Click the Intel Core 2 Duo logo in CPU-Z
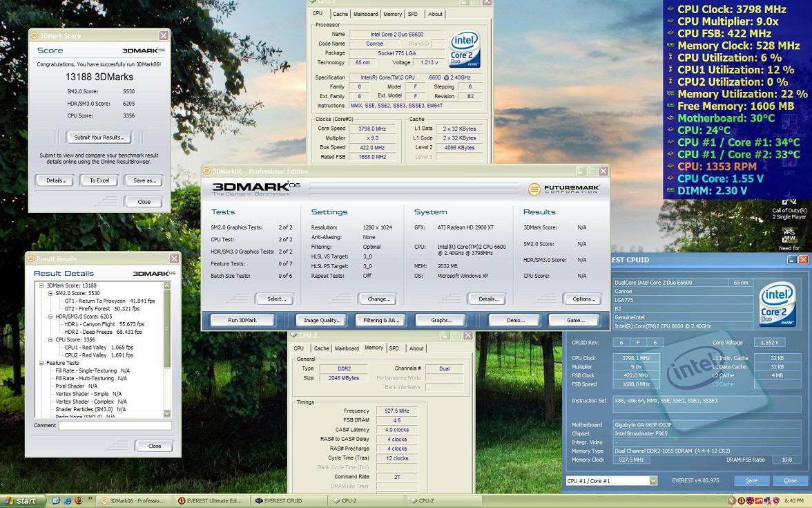This screenshot has width=812, height=508. 465,49
